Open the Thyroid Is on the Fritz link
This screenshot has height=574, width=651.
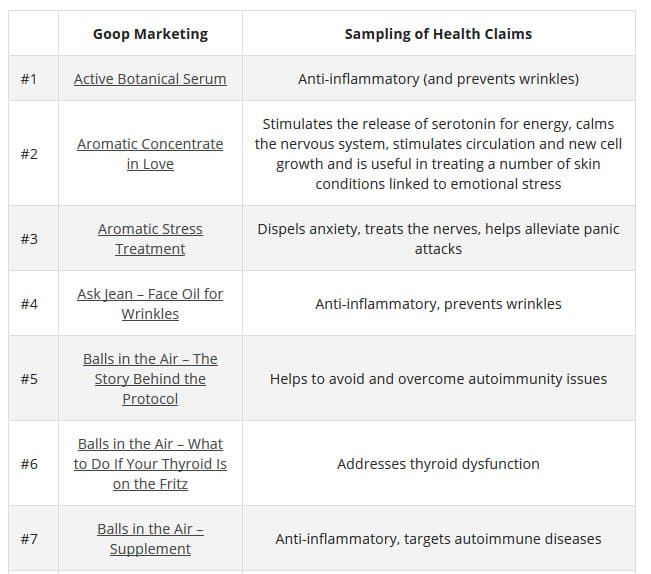tap(150, 464)
